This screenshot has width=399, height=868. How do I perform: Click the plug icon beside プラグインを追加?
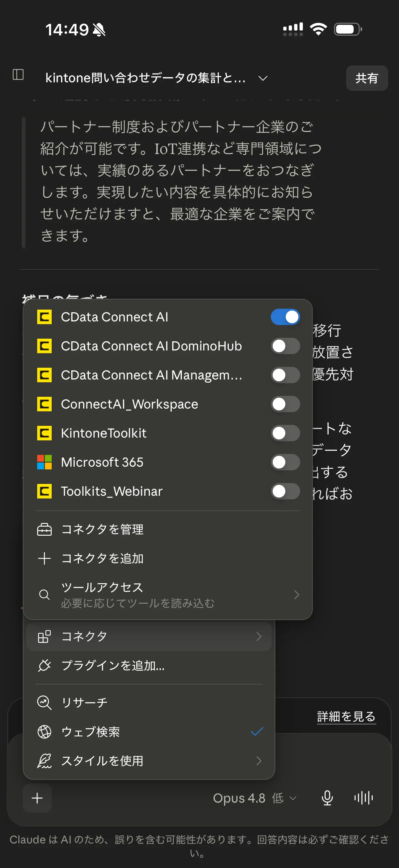tap(44, 665)
